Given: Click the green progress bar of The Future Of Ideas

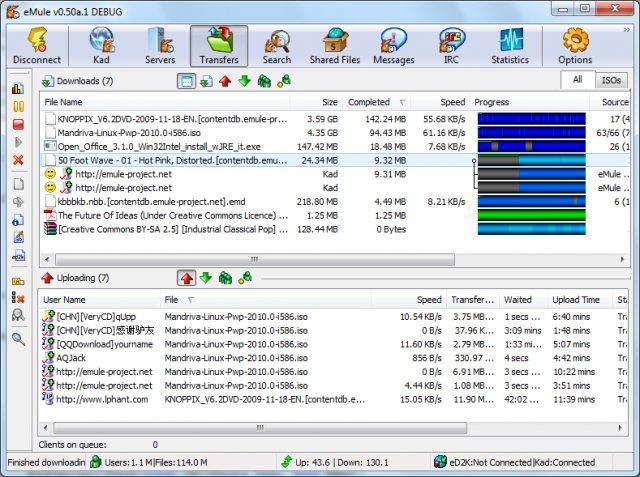Looking at the screenshot, I should click(x=531, y=215).
